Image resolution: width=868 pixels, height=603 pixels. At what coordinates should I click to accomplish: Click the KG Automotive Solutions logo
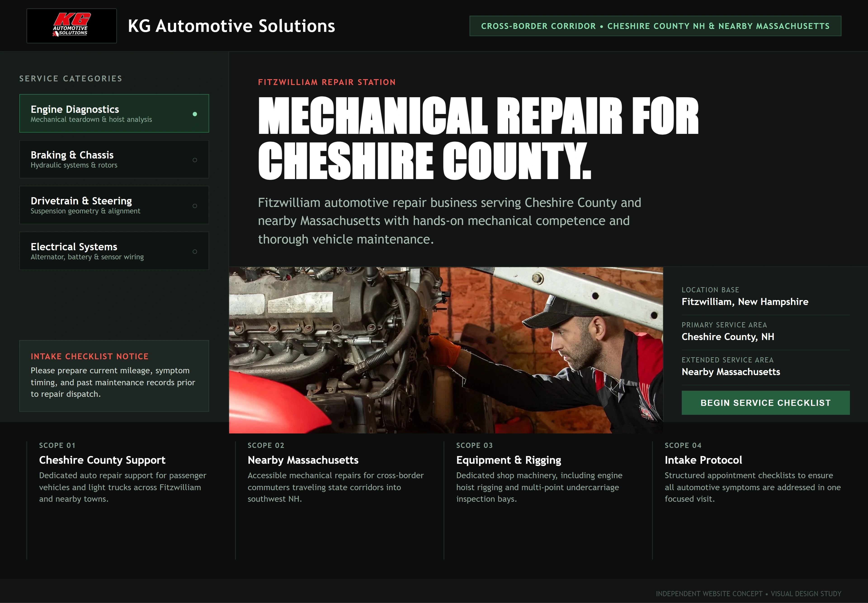72,26
